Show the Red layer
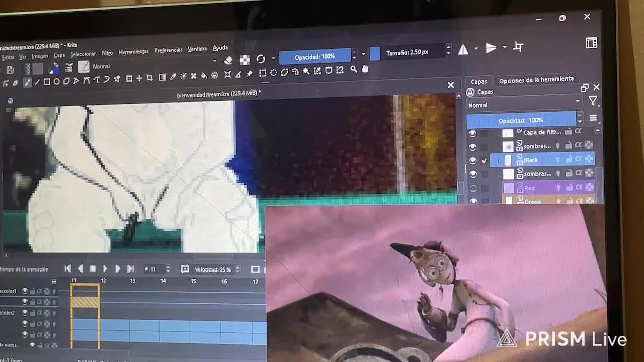Image resolution: width=644 pixels, height=362 pixels. 473,188
